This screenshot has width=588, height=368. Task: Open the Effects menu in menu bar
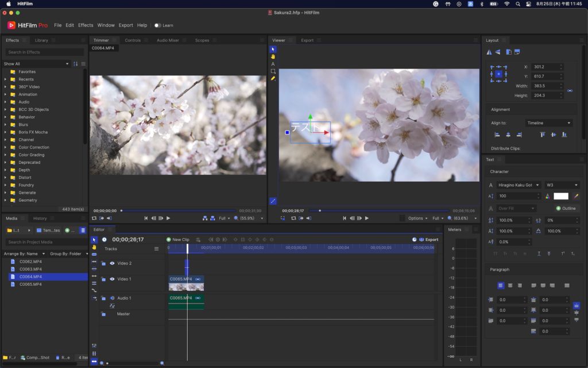click(86, 25)
